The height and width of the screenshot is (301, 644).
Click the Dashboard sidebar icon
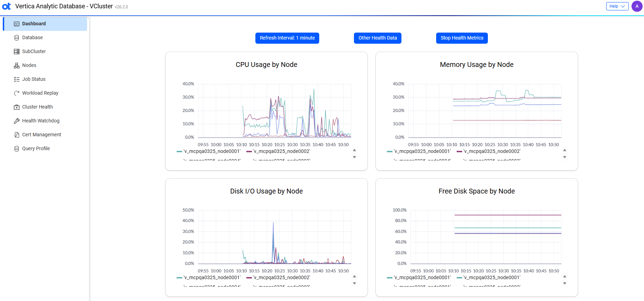(x=17, y=24)
